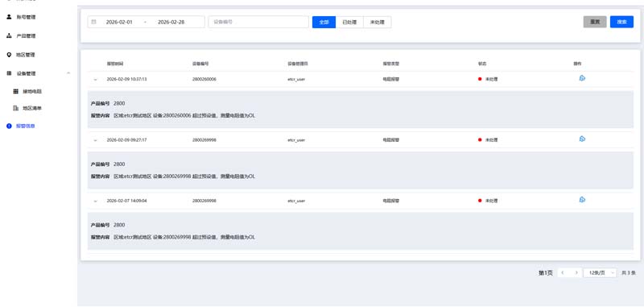This screenshot has height=307, width=644.
Task: Click the device icon beside 设备管理
Action: [x=9, y=73]
